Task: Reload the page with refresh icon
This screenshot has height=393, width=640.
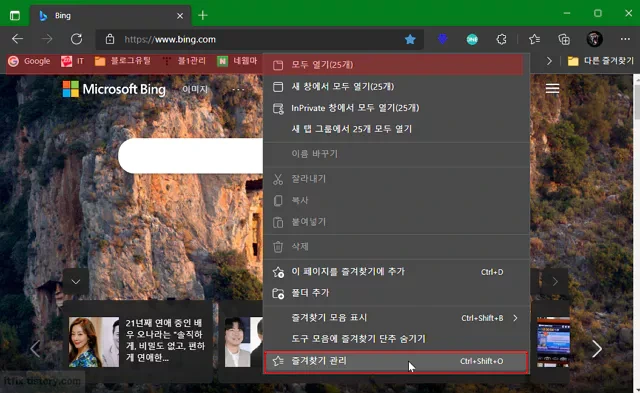Action: tap(76, 39)
